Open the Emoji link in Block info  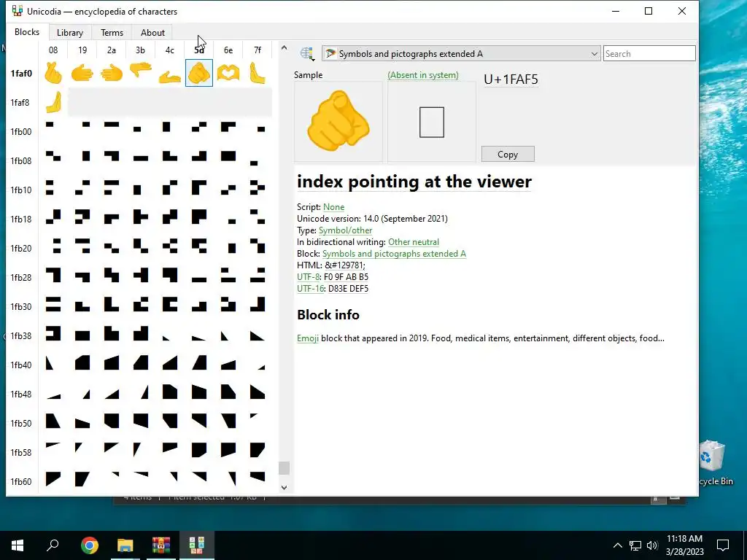pos(308,338)
